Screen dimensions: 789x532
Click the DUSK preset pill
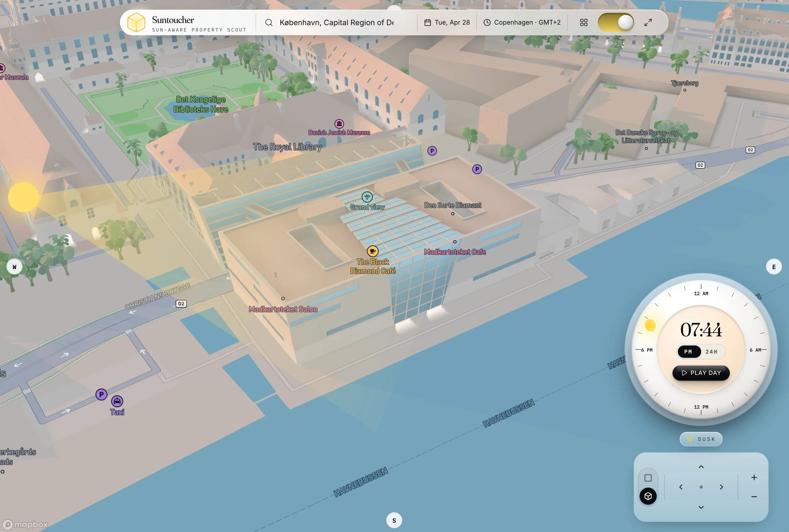(701, 439)
